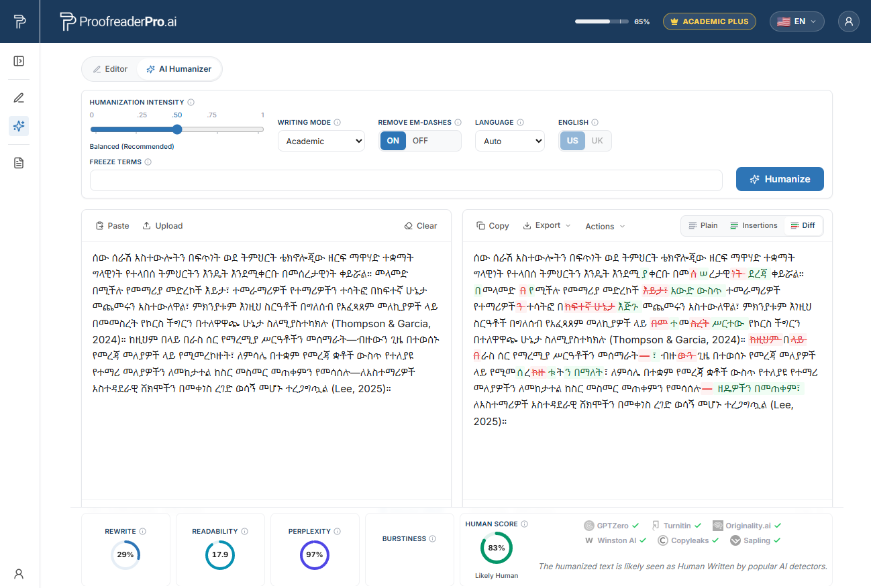Image resolution: width=871 pixels, height=588 pixels.
Task: Click inside the source text area
Action: pos(266,370)
